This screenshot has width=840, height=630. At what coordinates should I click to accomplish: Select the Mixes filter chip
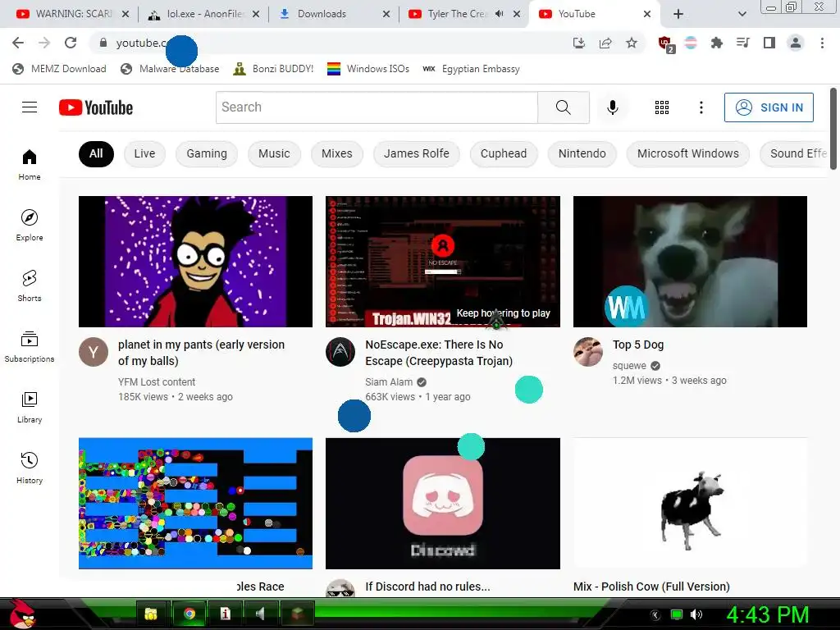pyautogui.click(x=337, y=153)
